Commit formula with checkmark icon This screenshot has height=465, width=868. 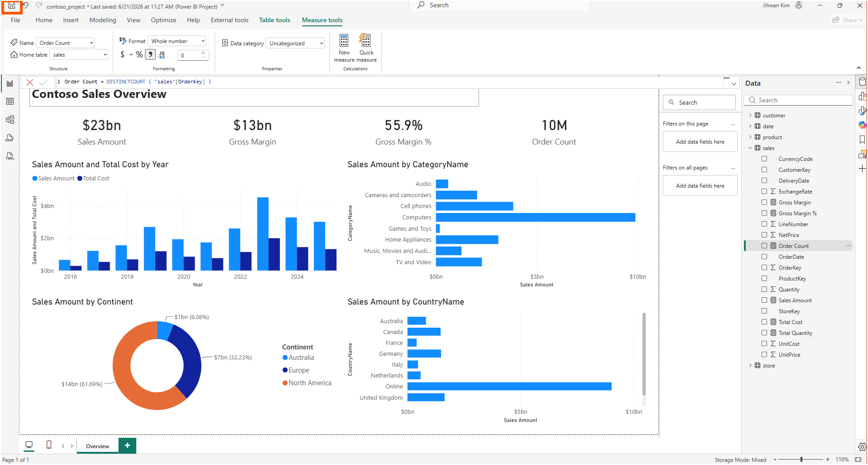43,82
